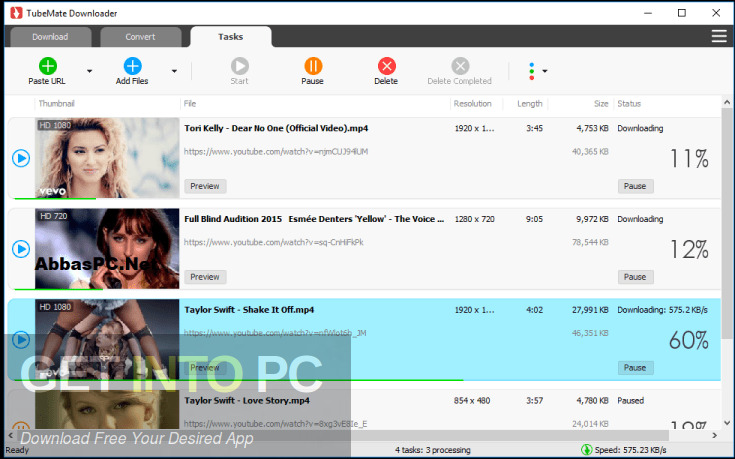Click the greyed Start toolbar button
The height and width of the screenshot is (459, 735).
coord(240,71)
